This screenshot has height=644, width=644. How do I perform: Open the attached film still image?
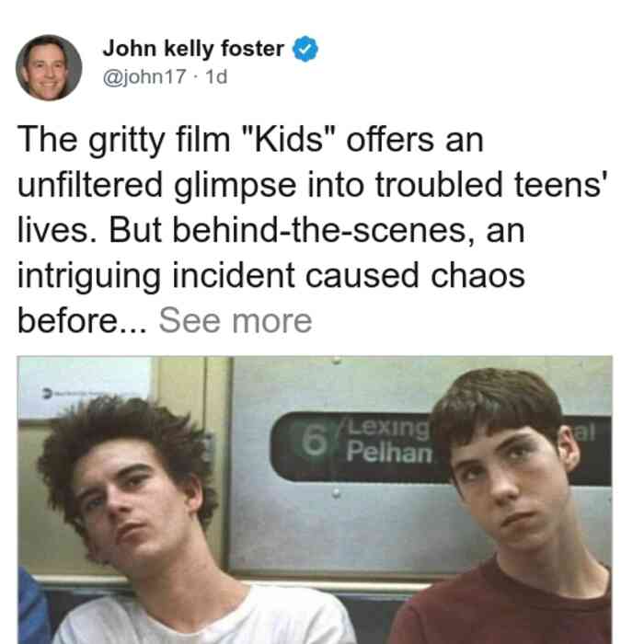point(315,500)
